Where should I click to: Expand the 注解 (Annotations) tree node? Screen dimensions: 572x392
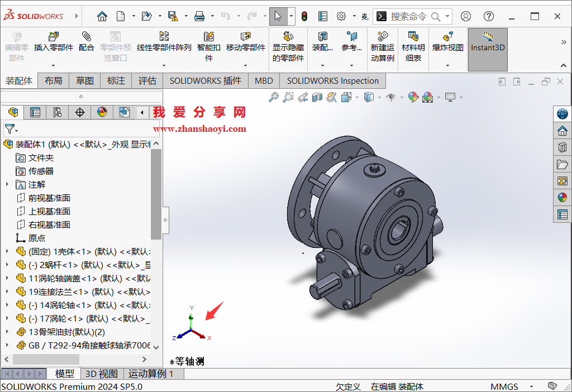[x=7, y=184]
